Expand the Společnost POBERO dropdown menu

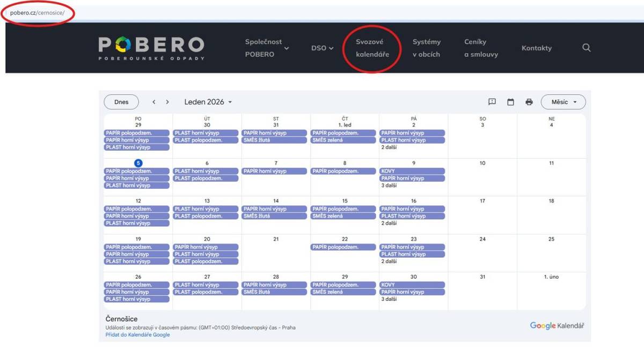tap(267, 48)
